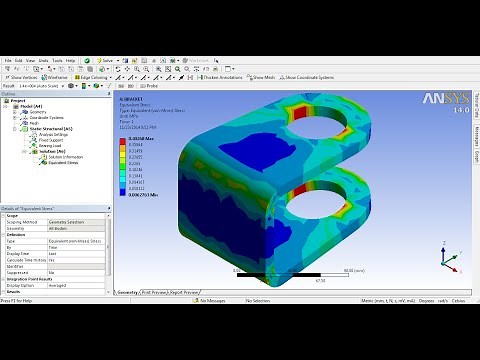
Task: Click the Details panel vertical scrollbar
Action: (108, 254)
